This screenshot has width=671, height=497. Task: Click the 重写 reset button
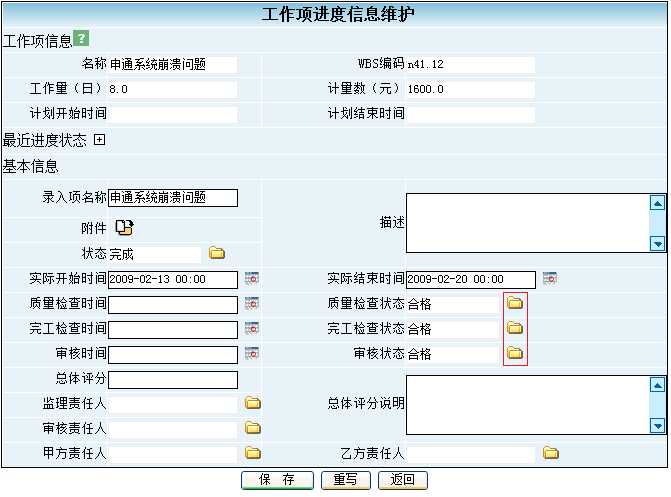click(346, 480)
